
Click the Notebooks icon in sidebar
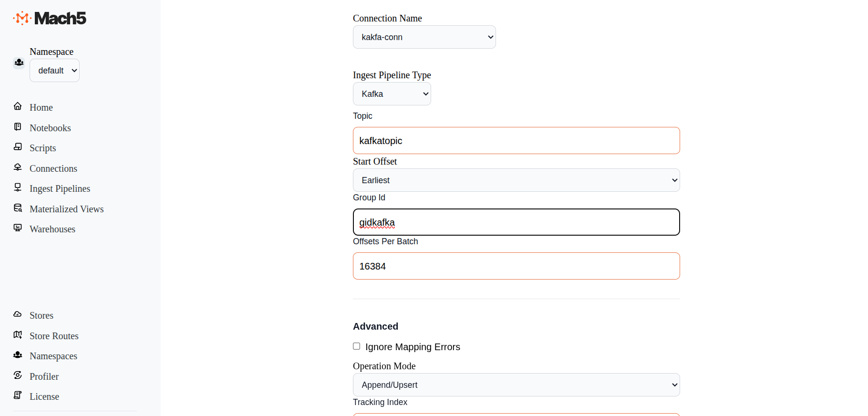coord(18,127)
